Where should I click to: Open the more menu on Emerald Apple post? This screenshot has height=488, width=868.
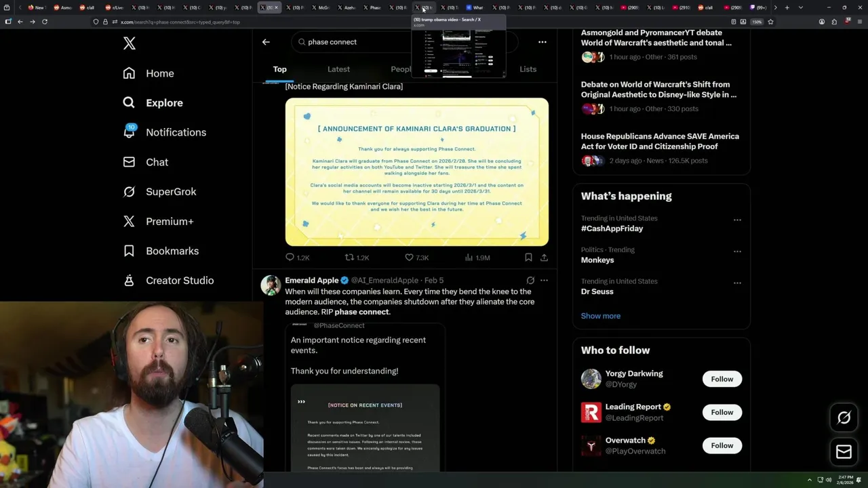544,280
